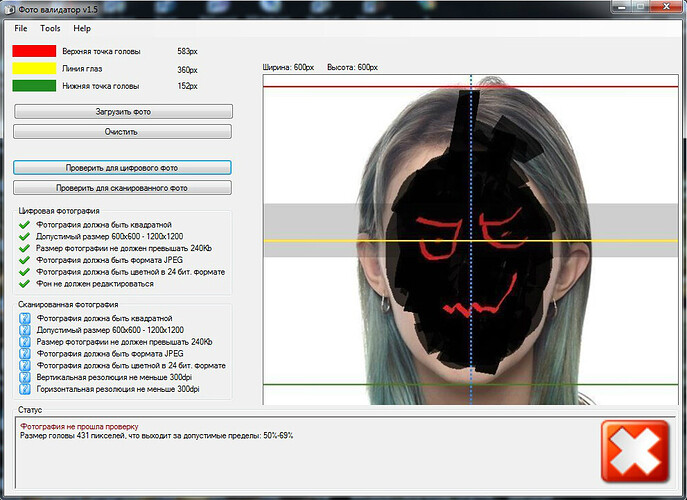Click question icon beside Вертикальная резолюция rule

pos(25,377)
